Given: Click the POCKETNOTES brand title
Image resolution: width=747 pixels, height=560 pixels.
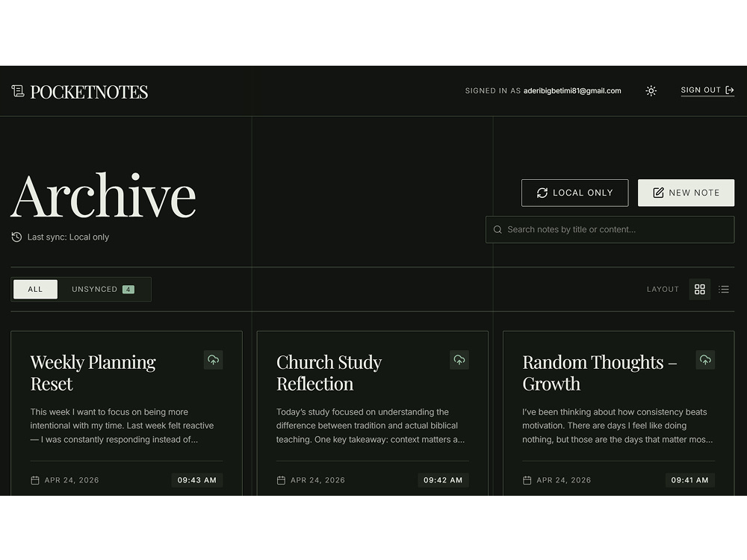Looking at the screenshot, I should coord(89,92).
